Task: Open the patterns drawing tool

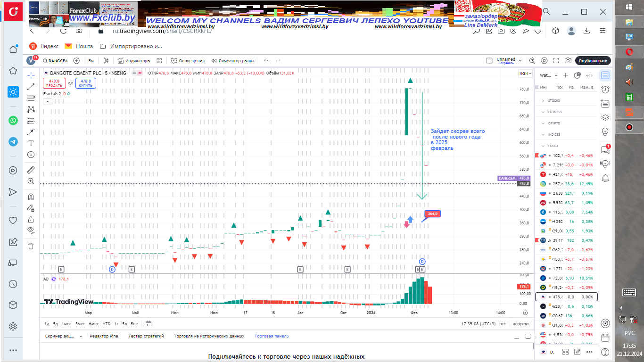Action: pos(31,109)
